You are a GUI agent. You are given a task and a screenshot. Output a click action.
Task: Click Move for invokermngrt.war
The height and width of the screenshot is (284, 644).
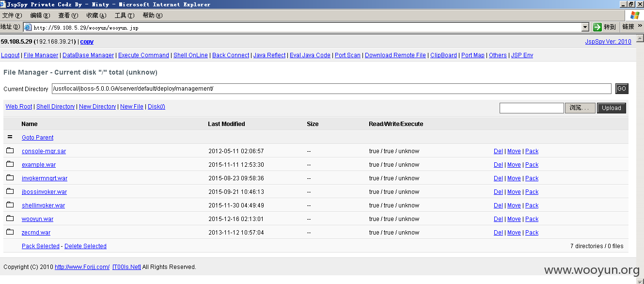click(514, 178)
